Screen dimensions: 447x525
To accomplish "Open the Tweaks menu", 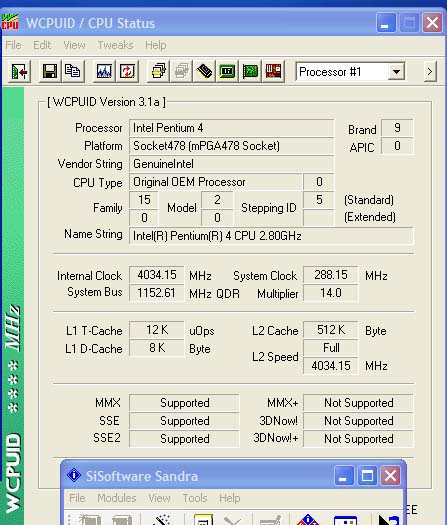I will coord(116,45).
